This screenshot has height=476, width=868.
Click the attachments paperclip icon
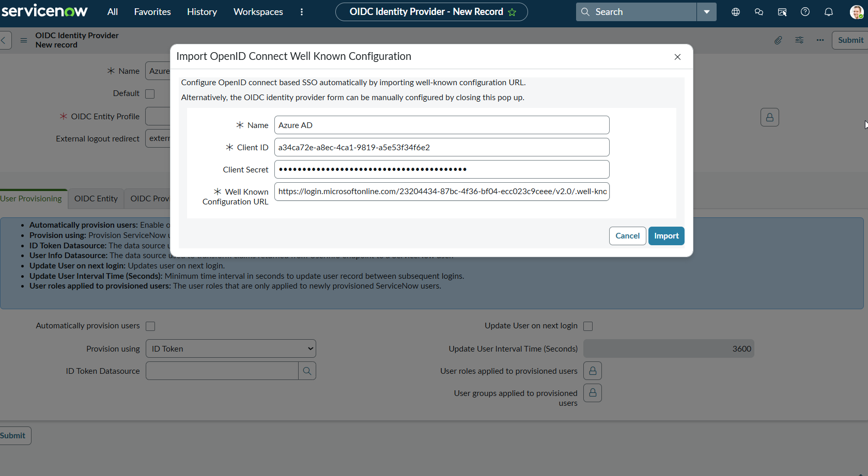point(778,40)
